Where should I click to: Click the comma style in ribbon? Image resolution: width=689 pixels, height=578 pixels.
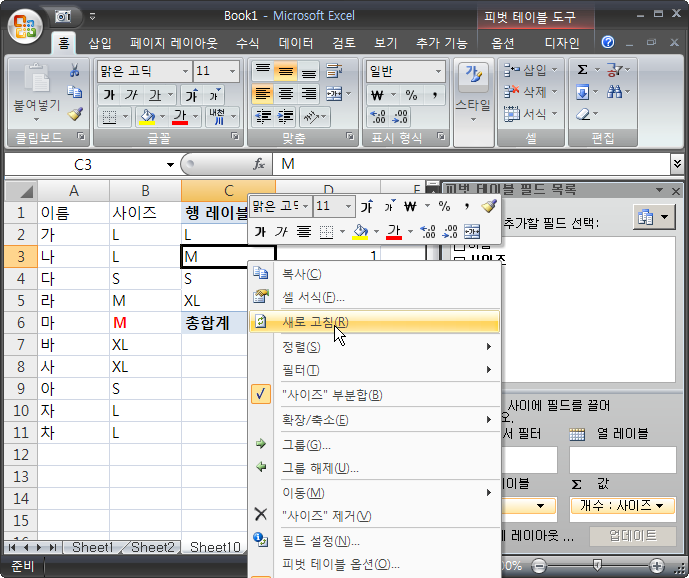click(x=434, y=95)
